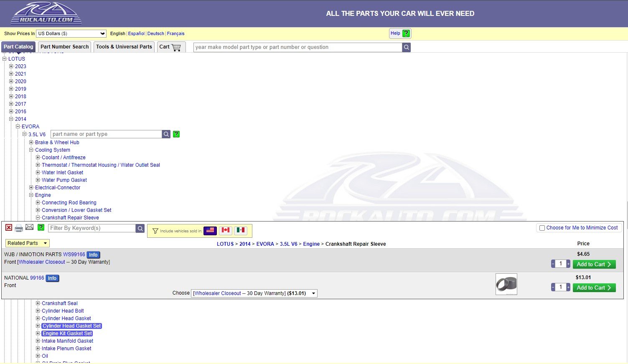Open the Intake Manifold Gasket part type
This screenshot has height=364, width=628.
(x=67, y=341)
